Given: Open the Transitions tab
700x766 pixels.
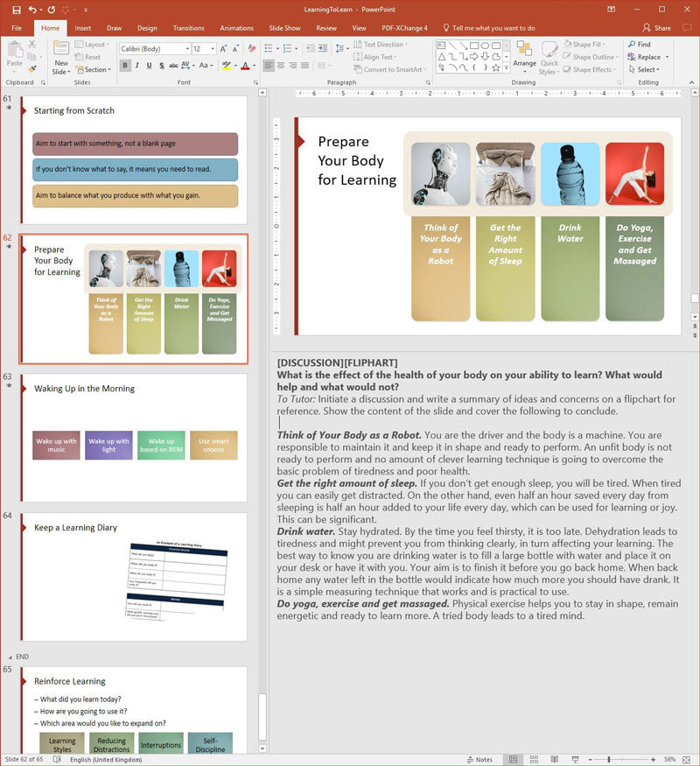Looking at the screenshot, I should tap(188, 28).
